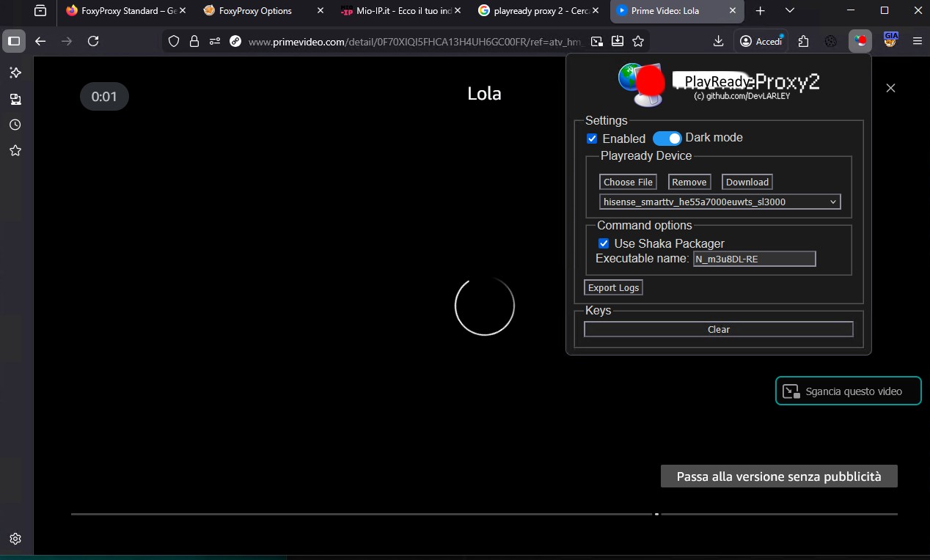Click the 0:01 ad timer badge
This screenshot has width=930, height=560.
click(x=104, y=97)
